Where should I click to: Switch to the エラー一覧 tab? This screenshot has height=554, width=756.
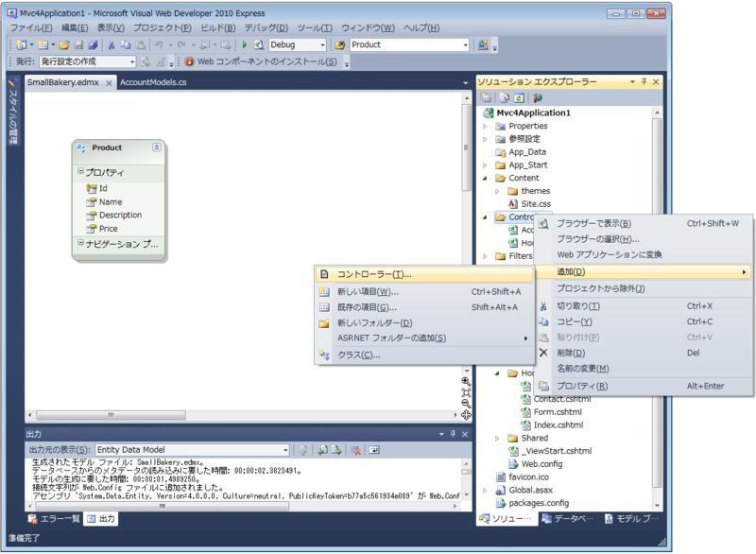(x=55, y=519)
